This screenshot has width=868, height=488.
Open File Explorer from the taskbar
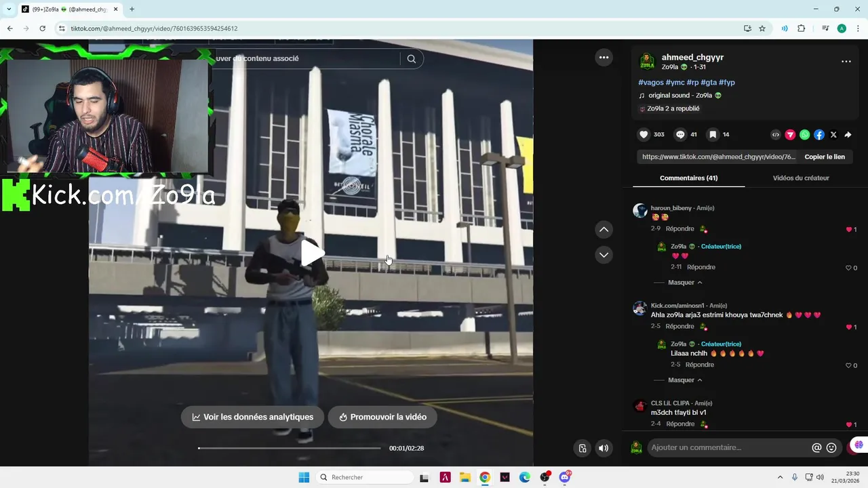tap(465, 477)
